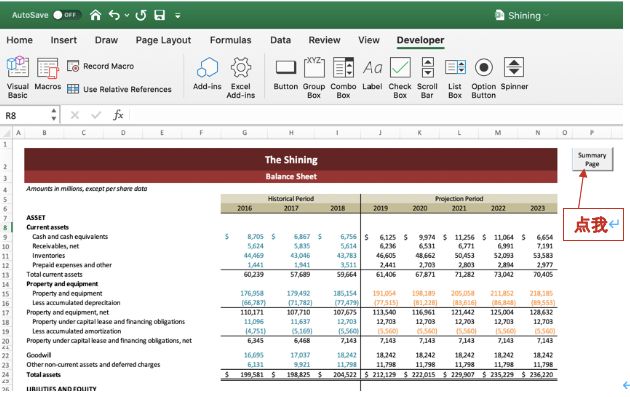Click the Save floppy disk icon
The height and width of the screenshot is (397, 630).
(160, 15)
